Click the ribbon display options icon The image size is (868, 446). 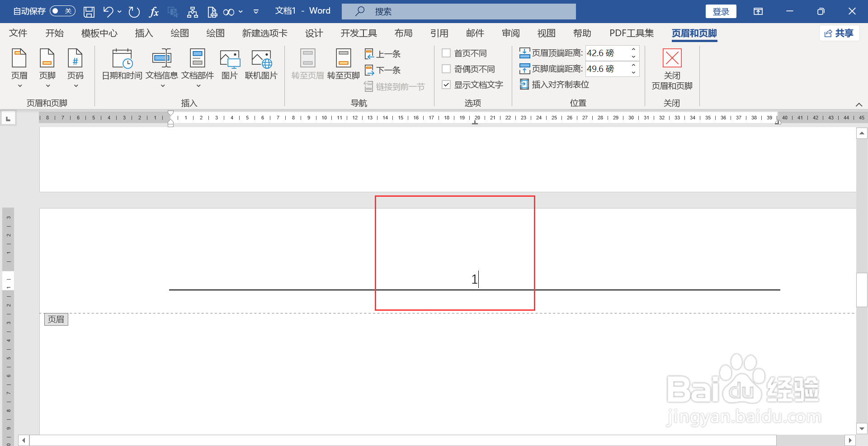coord(758,11)
